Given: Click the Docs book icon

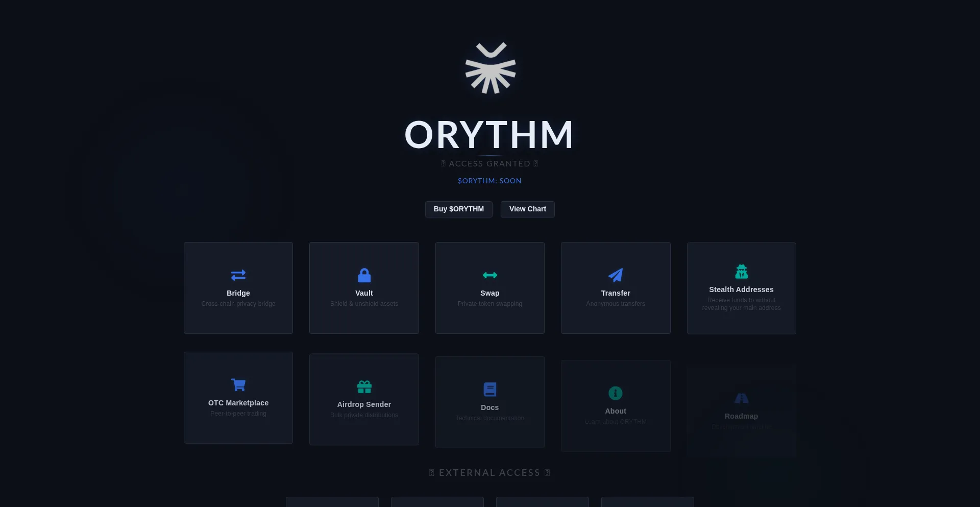Looking at the screenshot, I should click(489, 390).
